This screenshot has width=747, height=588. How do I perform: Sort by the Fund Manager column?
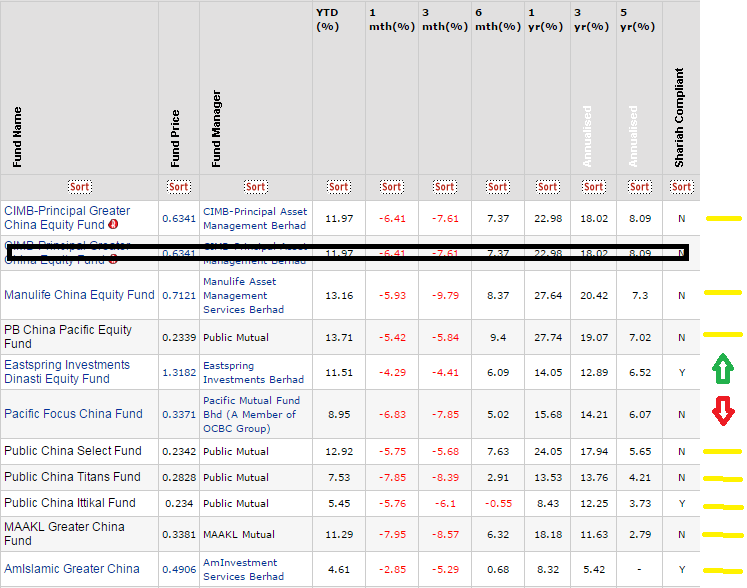point(255,187)
